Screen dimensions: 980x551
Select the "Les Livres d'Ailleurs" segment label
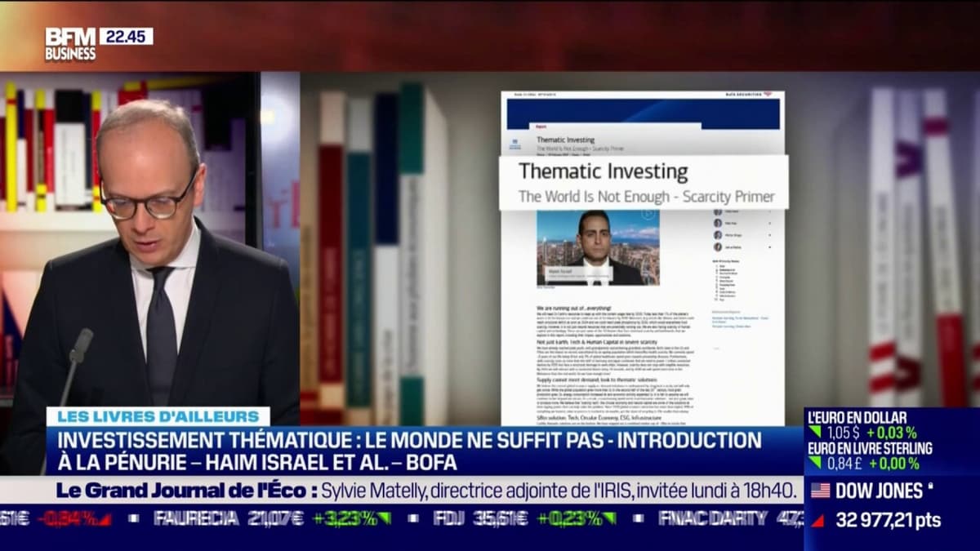158,416
